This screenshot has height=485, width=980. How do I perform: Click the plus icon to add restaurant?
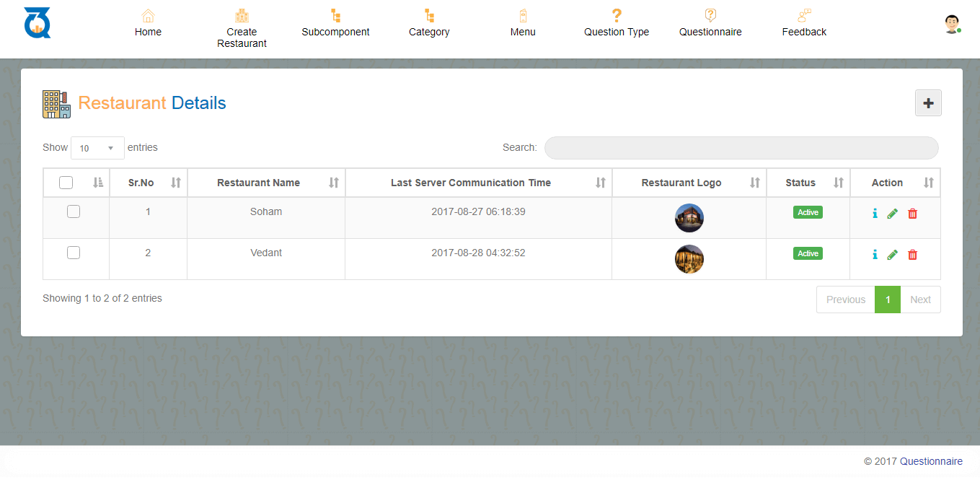click(x=928, y=103)
